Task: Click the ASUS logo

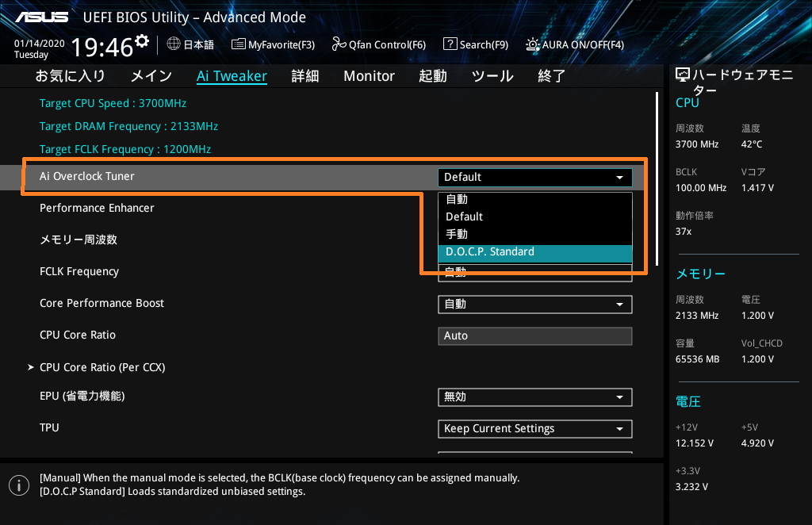Action: coord(41,17)
